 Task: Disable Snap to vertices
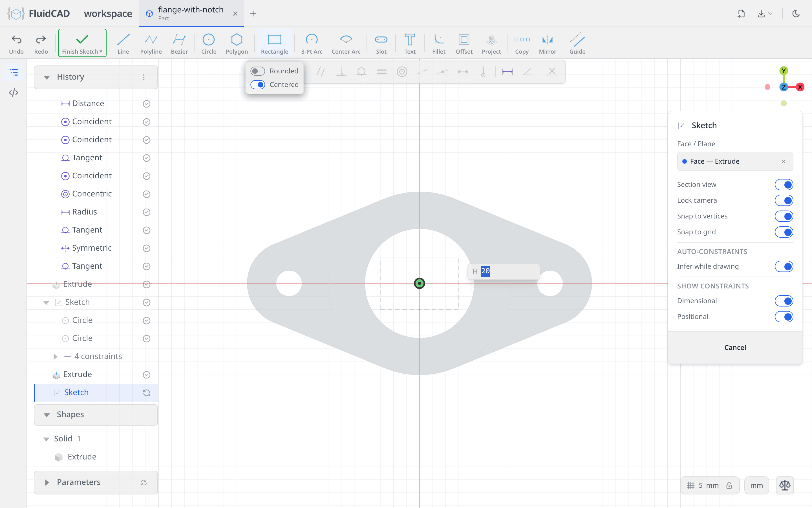784,216
